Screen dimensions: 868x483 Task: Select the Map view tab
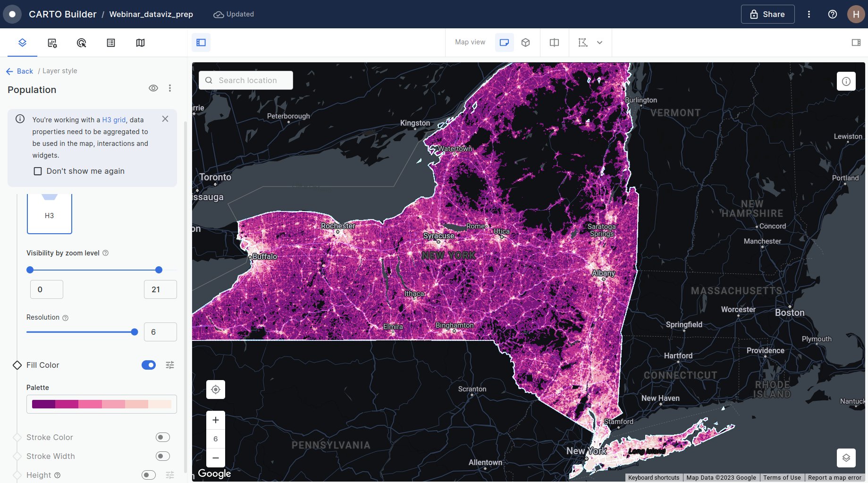click(x=470, y=42)
